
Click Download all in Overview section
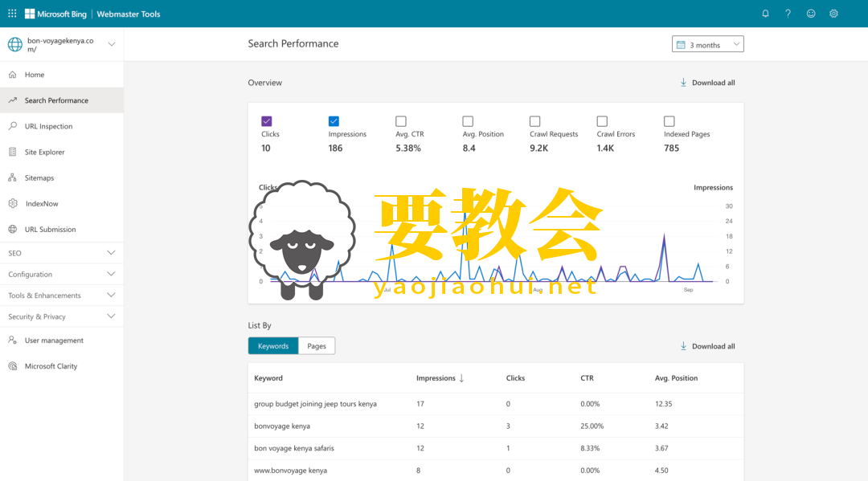707,83
